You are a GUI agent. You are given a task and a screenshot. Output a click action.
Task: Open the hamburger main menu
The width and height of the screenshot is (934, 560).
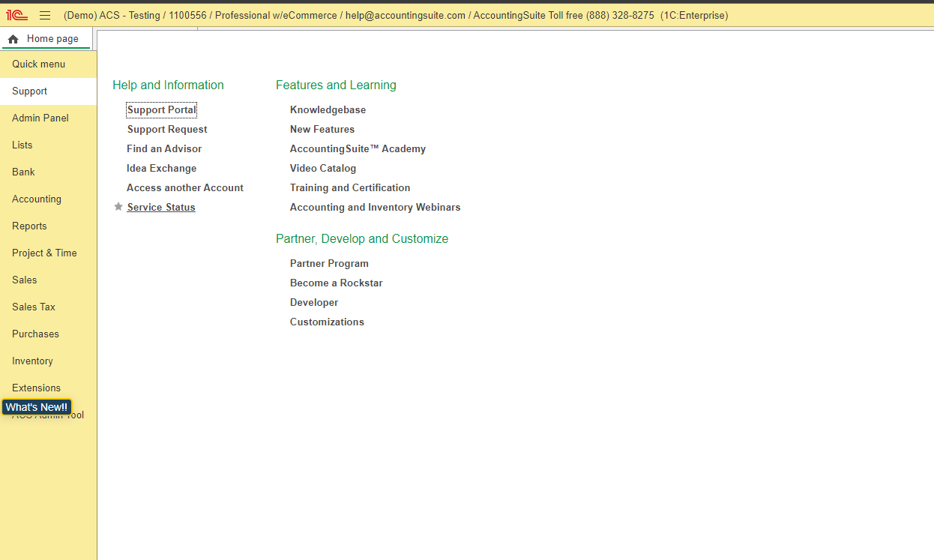45,15
